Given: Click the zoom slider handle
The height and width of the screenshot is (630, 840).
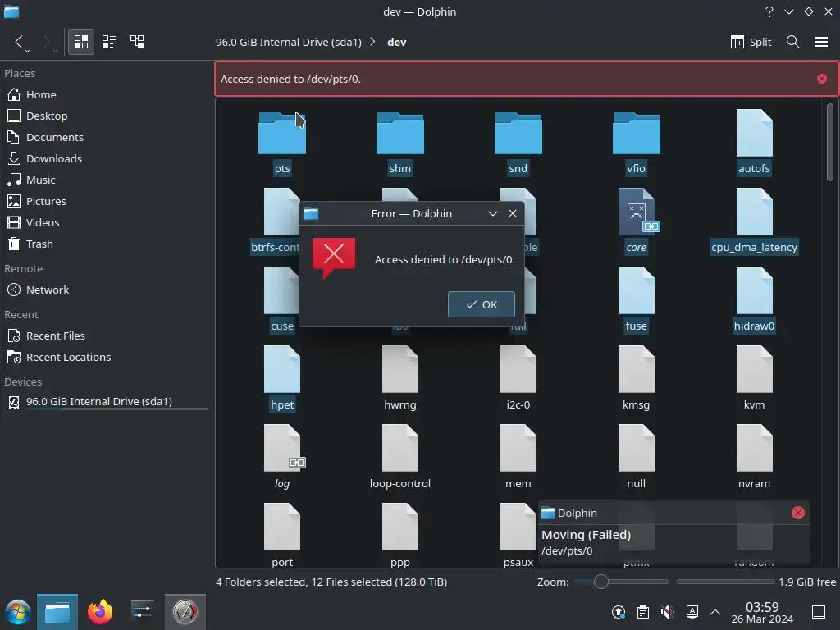Looking at the screenshot, I should 601,582.
